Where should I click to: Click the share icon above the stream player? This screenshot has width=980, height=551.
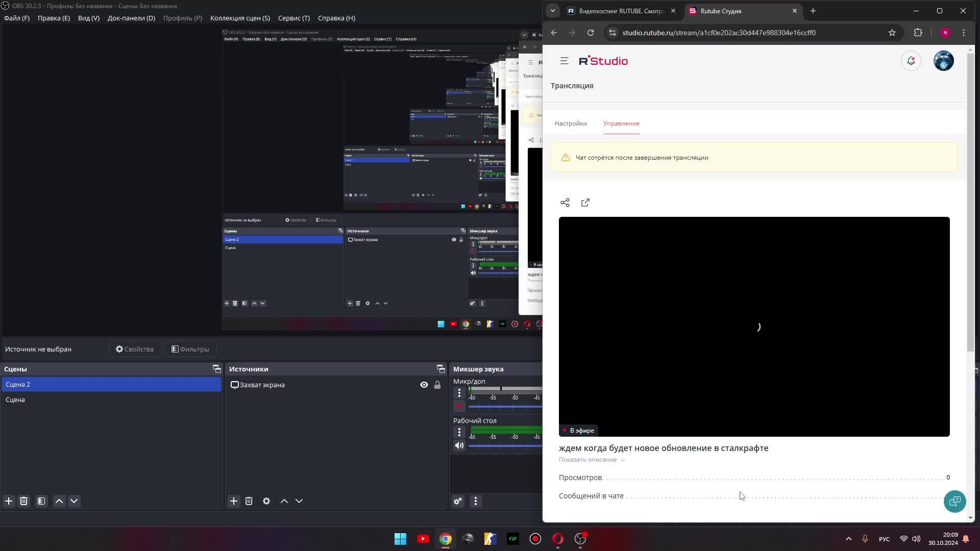(565, 203)
